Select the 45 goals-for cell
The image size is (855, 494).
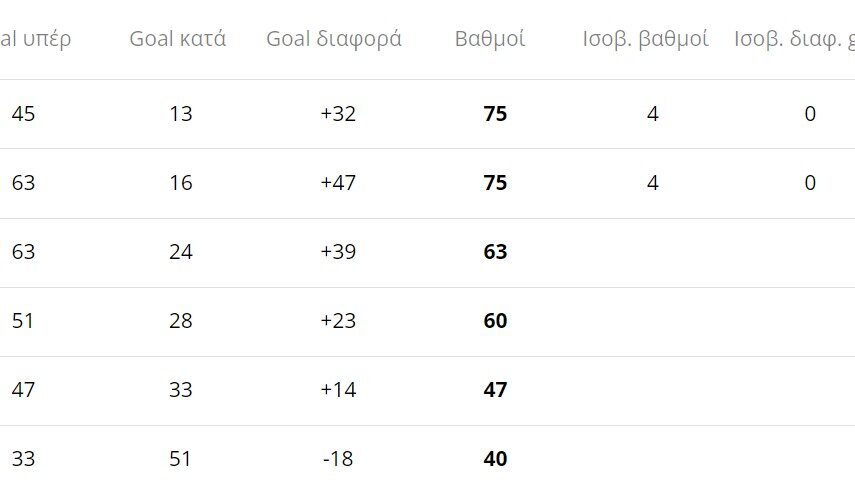[x=23, y=114]
